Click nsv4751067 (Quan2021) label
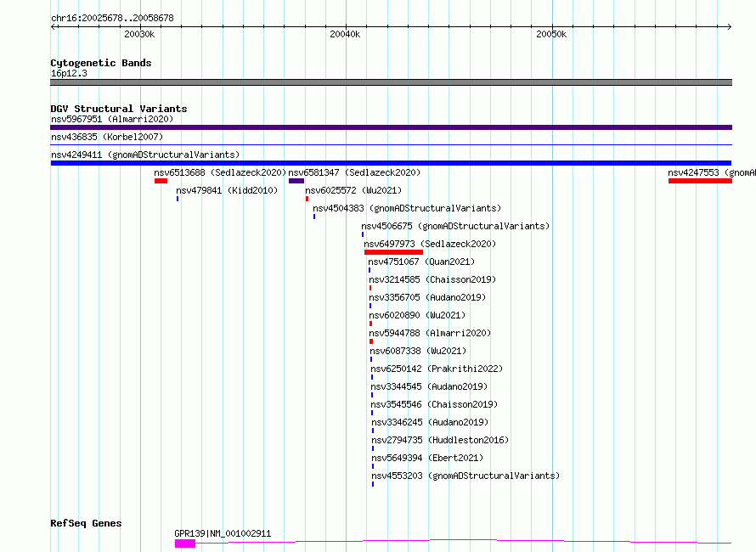This screenshot has width=756, height=552. (421, 262)
